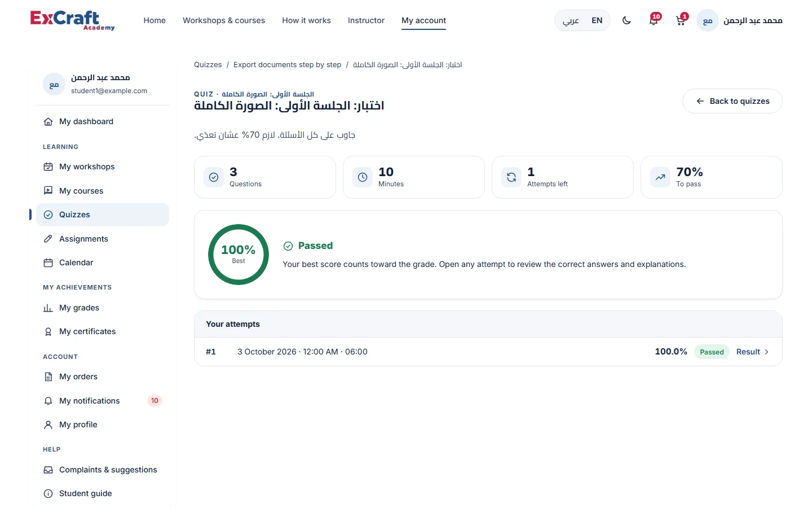The height and width of the screenshot is (508, 812).
Task: Open the Instructor menu item
Action: point(366,20)
